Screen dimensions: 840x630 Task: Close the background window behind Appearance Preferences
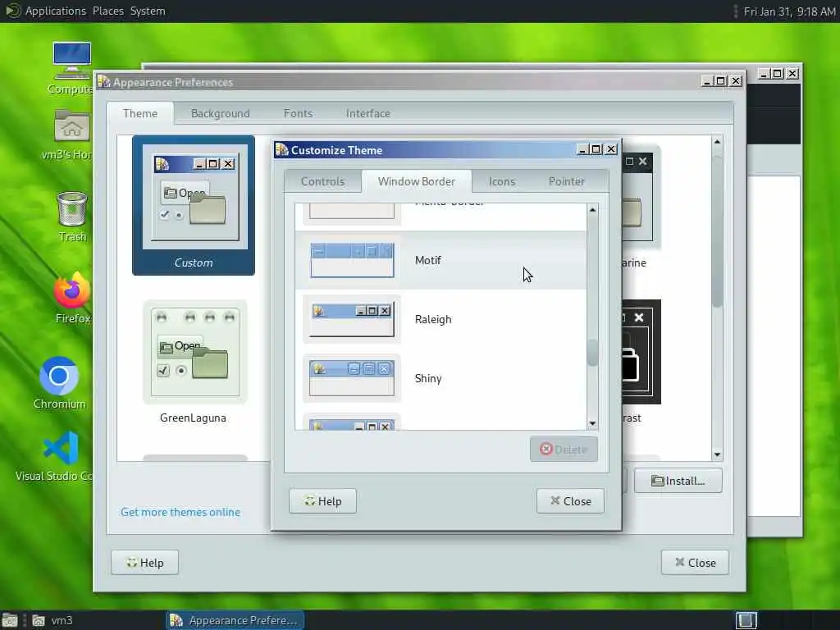pos(792,73)
